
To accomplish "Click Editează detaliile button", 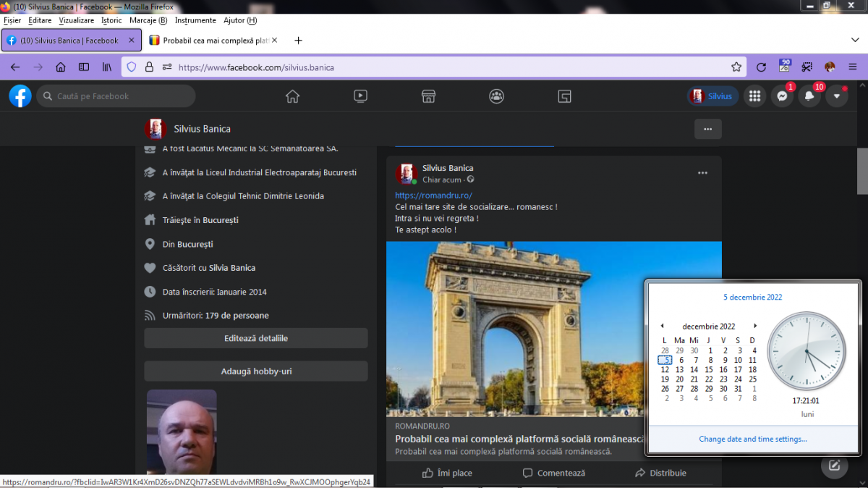I will click(256, 338).
